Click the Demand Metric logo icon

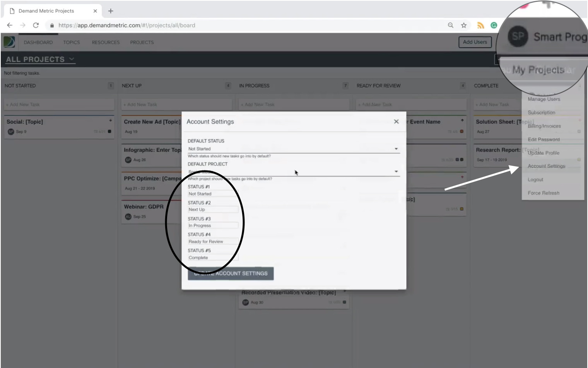point(9,42)
